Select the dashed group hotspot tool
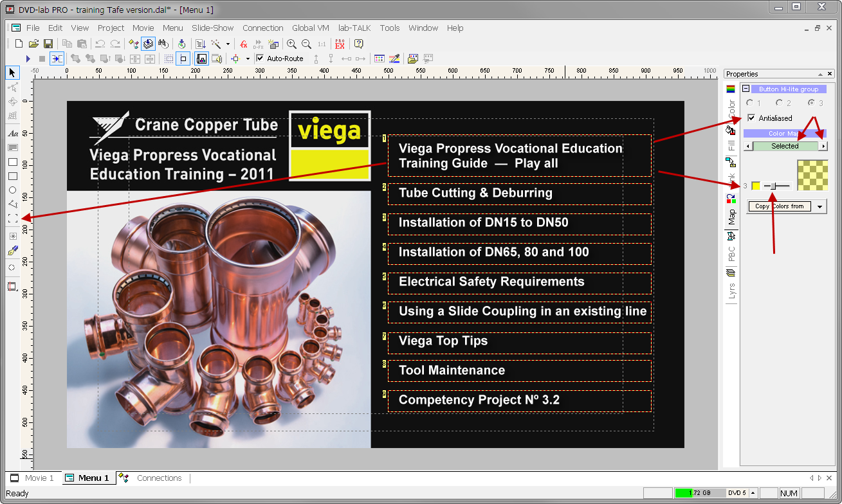This screenshot has height=504, width=842. (12, 219)
